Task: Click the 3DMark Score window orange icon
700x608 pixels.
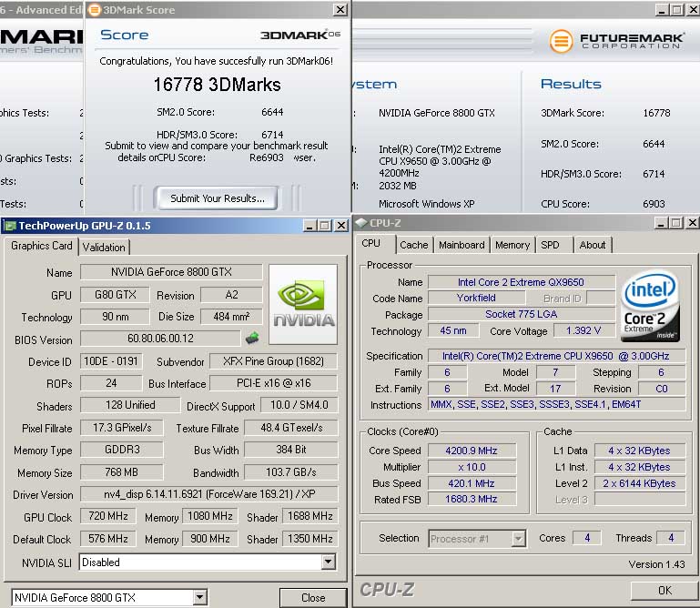Action: pyautogui.click(x=94, y=10)
